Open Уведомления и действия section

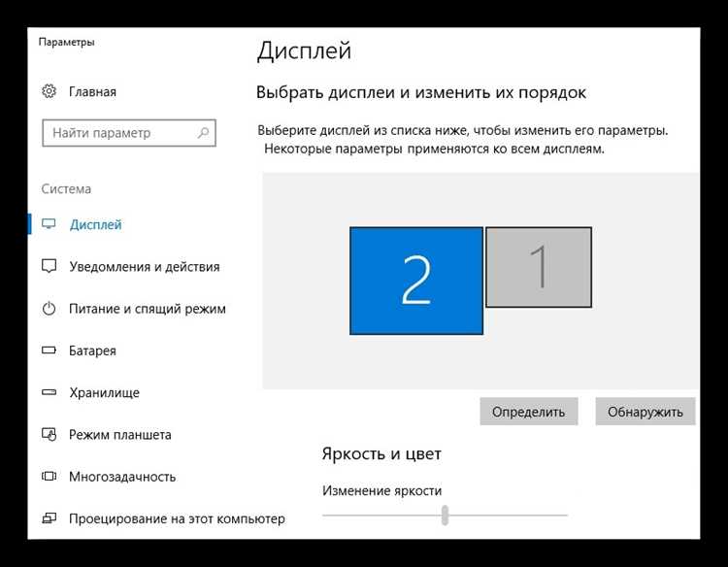(145, 267)
